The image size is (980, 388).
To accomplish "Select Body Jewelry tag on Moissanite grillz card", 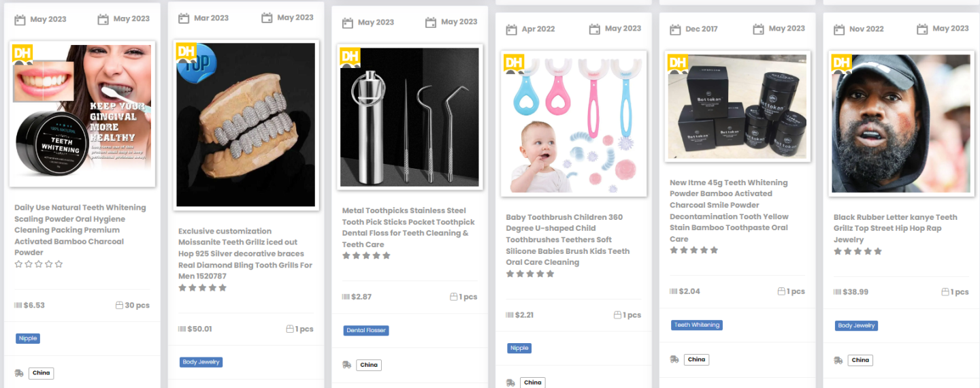I will tap(201, 362).
